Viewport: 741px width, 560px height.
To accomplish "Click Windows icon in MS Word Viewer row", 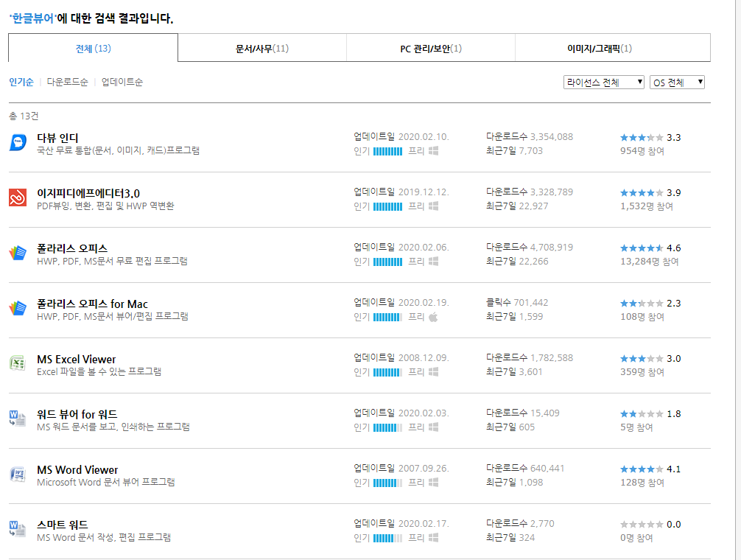I will 433,483.
